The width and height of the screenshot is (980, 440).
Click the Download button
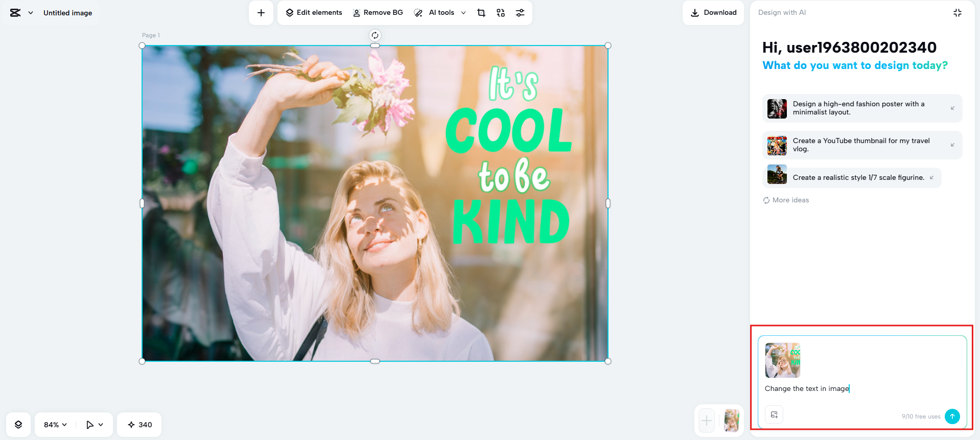click(x=713, y=13)
